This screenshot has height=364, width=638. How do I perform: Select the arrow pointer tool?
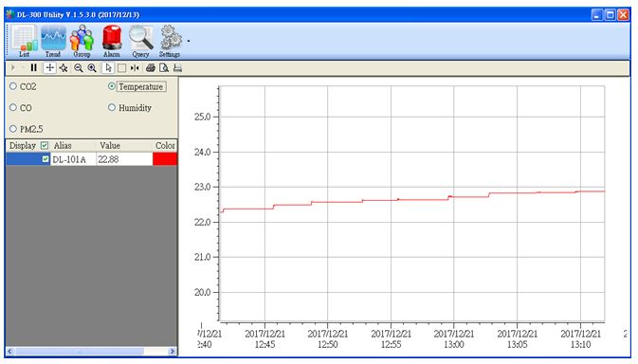point(108,68)
